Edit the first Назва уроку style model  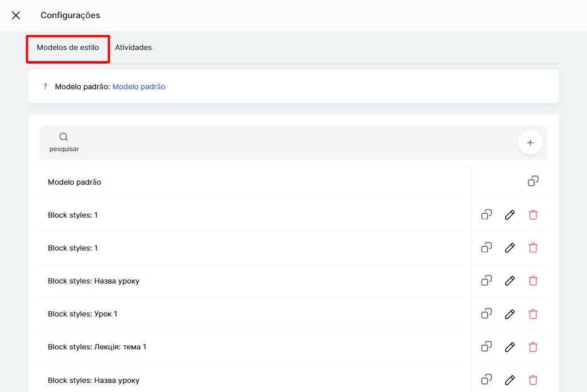(x=510, y=281)
